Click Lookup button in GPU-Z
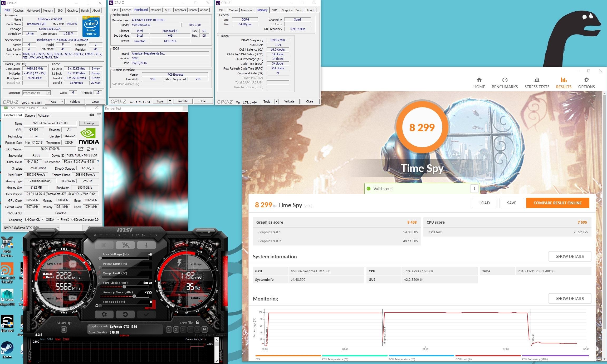 89,123
